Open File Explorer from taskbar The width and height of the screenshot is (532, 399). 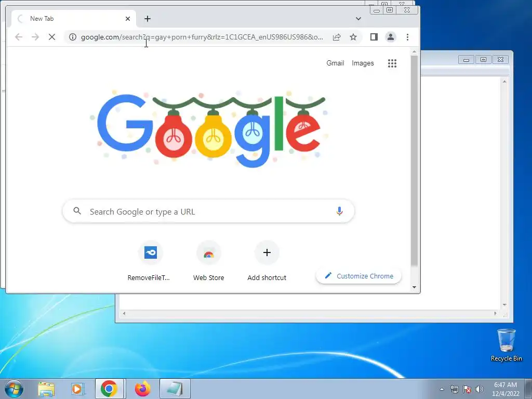(46, 389)
